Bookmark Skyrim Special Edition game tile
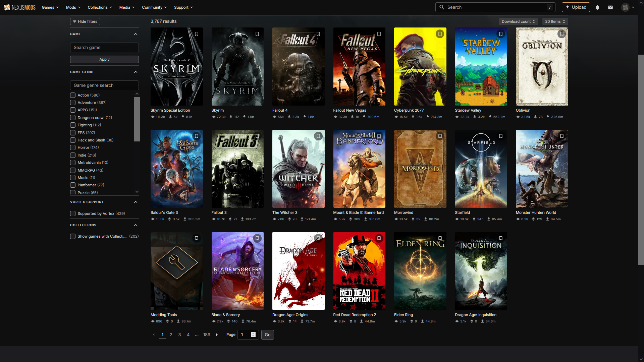Viewport: 644px width, 362px height. click(197, 34)
